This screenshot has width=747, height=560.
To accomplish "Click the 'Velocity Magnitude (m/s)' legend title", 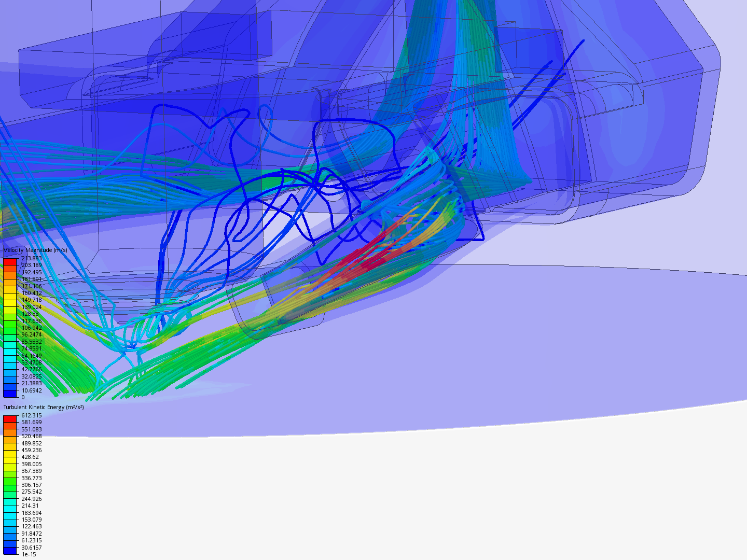I will click(35, 250).
